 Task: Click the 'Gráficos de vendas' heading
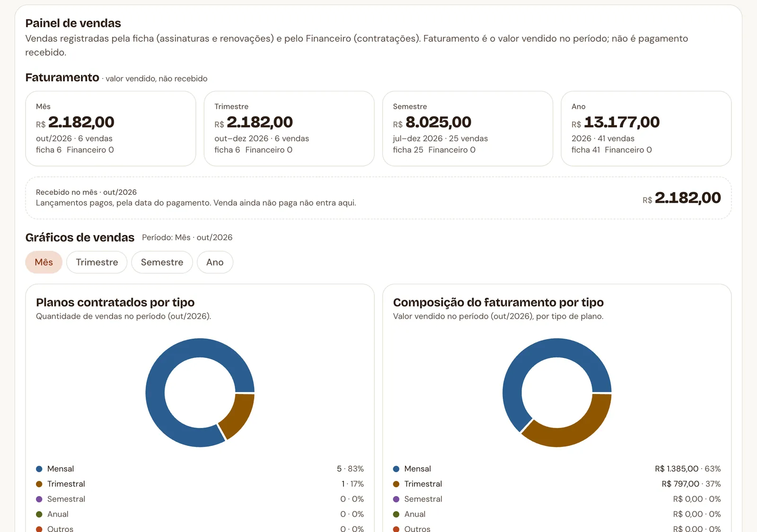(80, 237)
